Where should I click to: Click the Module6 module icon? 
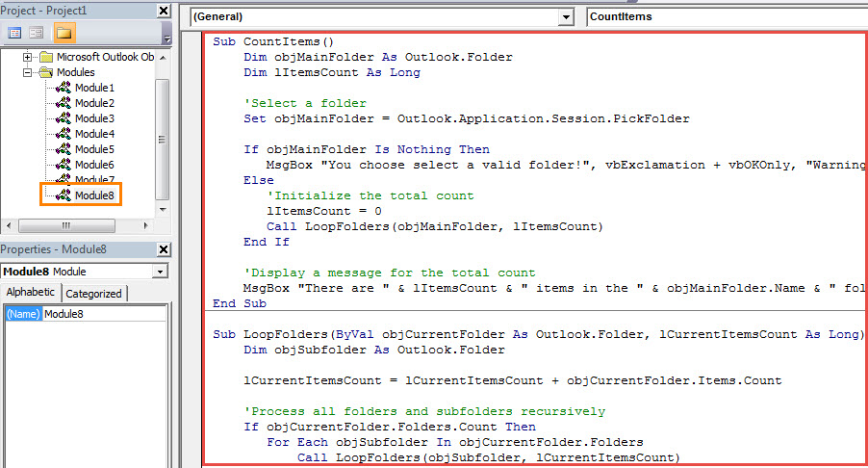64,165
